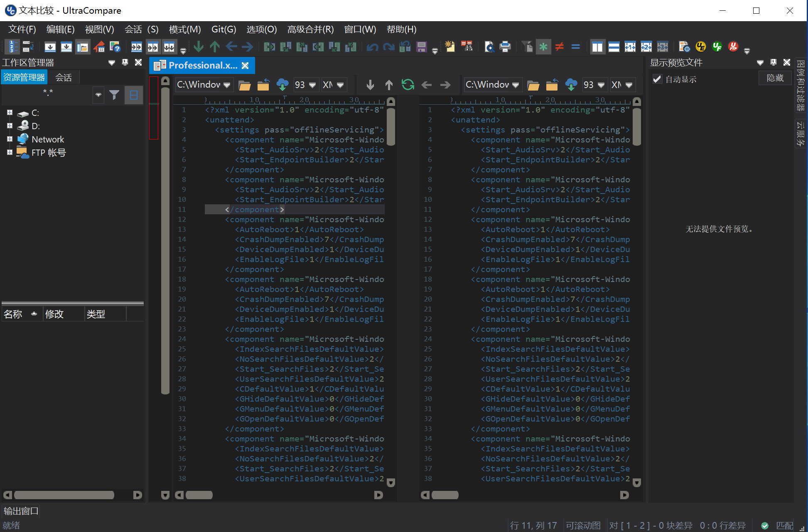
Task: Click the green refresh compare icon
Action: 408,85
